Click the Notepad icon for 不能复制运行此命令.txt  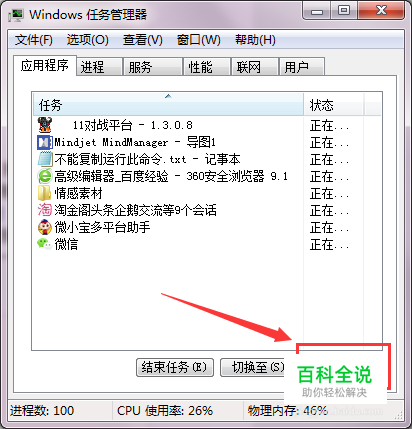point(45,159)
